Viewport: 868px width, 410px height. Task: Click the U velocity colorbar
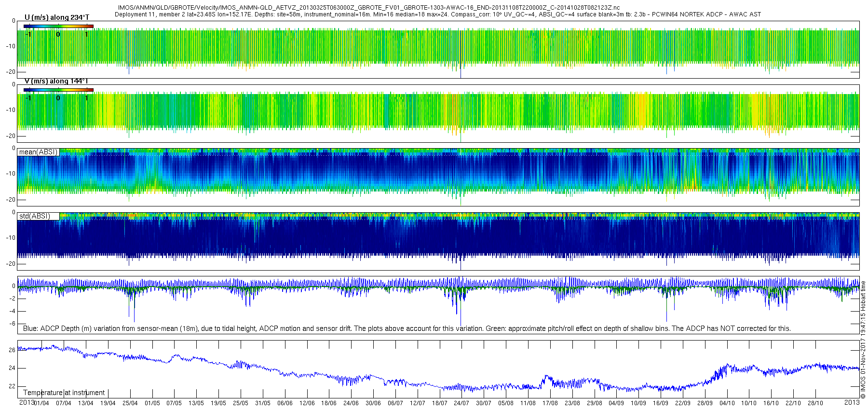(58, 26)
